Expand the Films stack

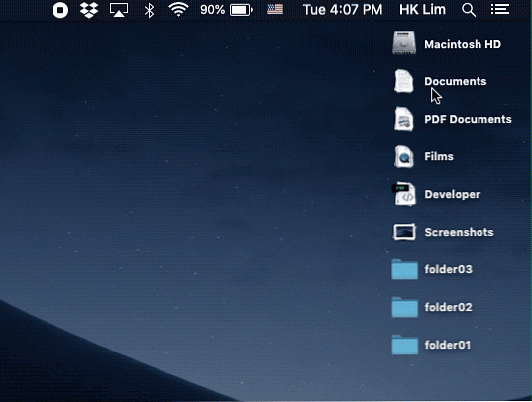404,156
